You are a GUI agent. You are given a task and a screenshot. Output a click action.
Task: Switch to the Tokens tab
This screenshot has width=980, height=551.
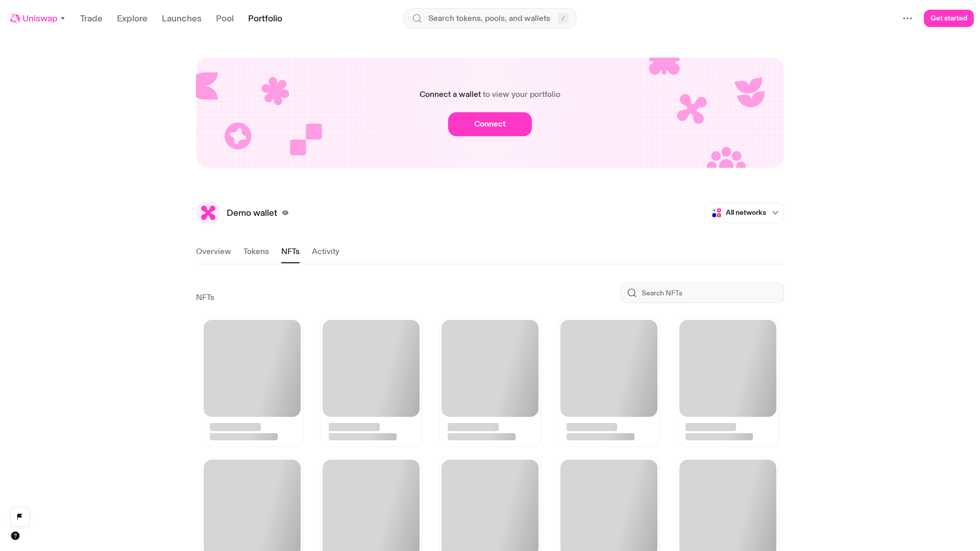click(x=256, y=252)
